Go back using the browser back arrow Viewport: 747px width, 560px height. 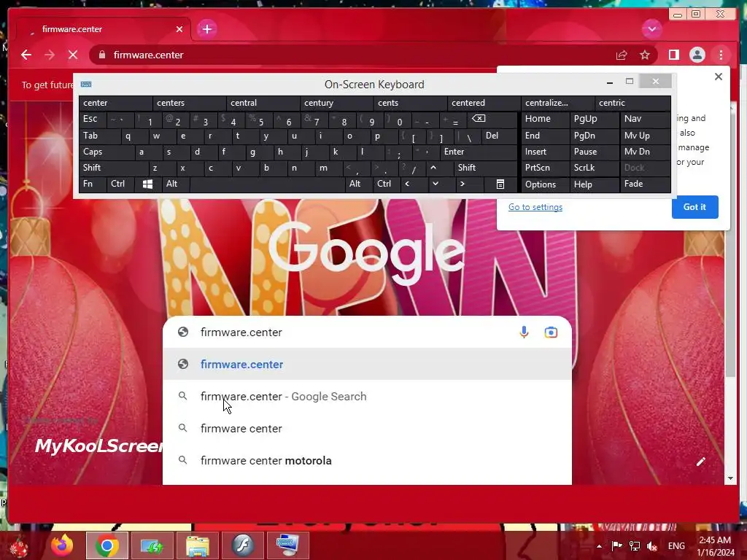coord(26,55)
